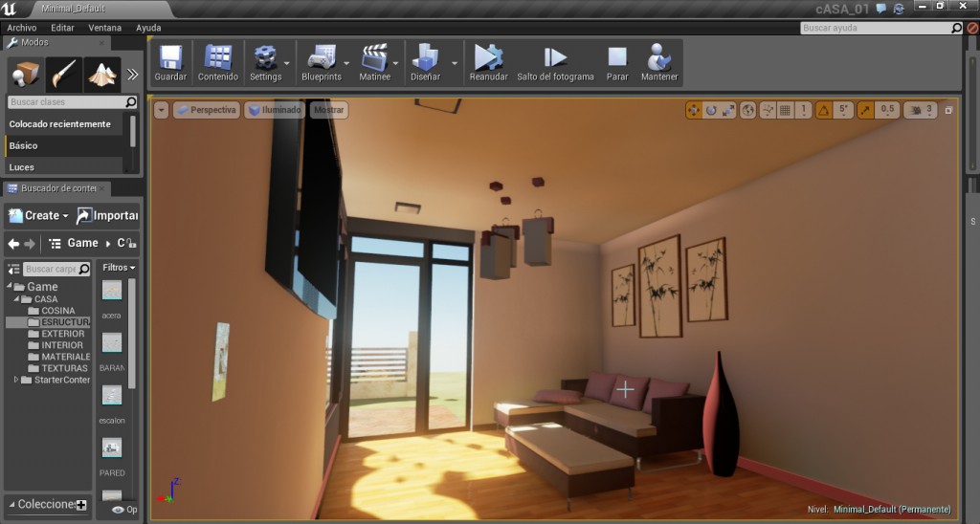Select the Place mode cube icon
The image size is (980, 524).
click(x=26, y=75)
